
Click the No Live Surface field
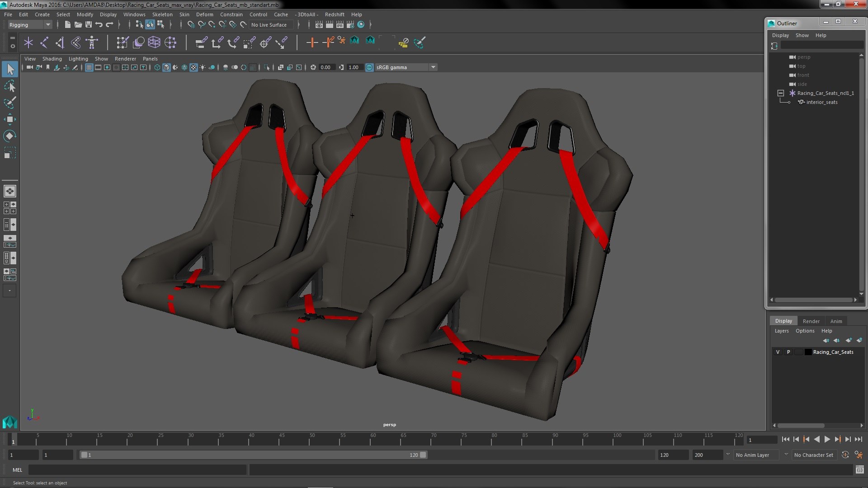pos(271,25)
